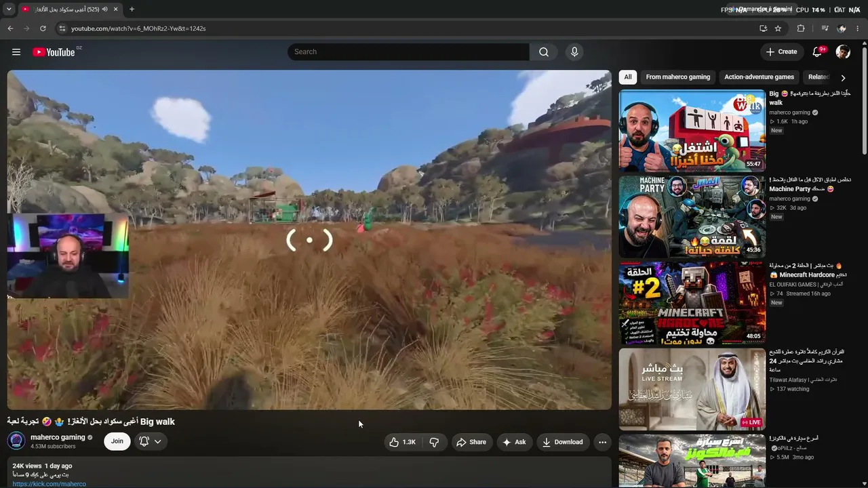Open the YouTube guide hamburger menu
Image resolution: width=868 pixels, height=488 pixels.
click(x=16, y=52)
